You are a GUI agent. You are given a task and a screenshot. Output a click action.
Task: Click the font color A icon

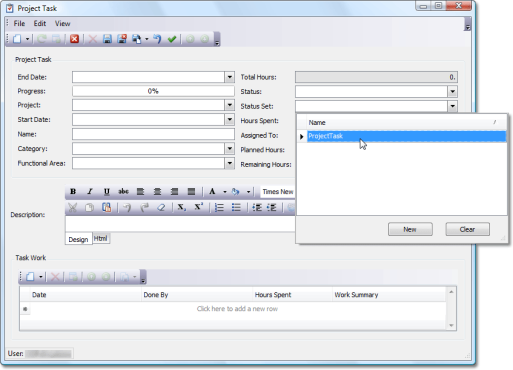[x=212, y=192]
